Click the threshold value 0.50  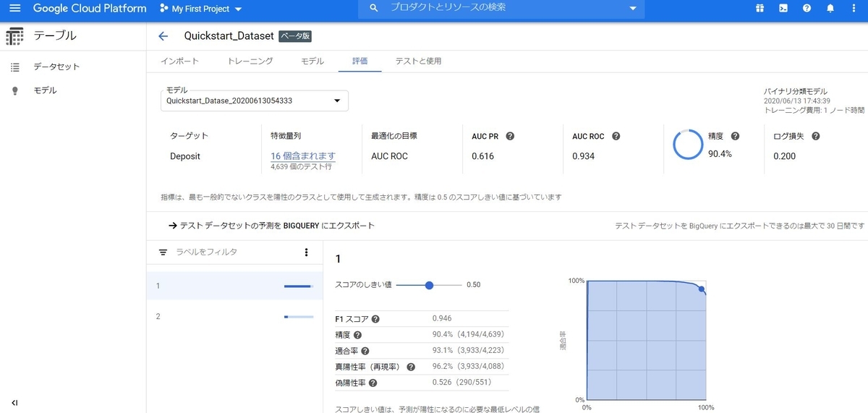[473, 285]
